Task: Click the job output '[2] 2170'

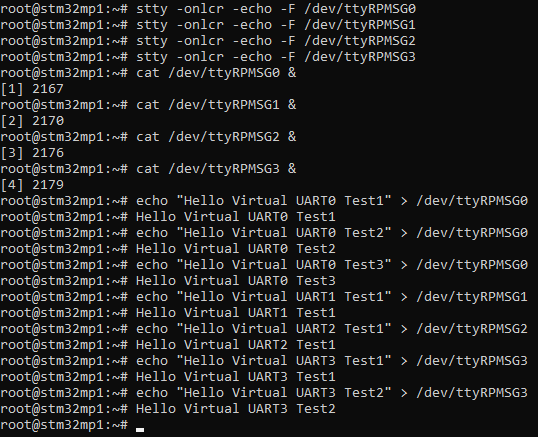Action: (x=32, y=121)
